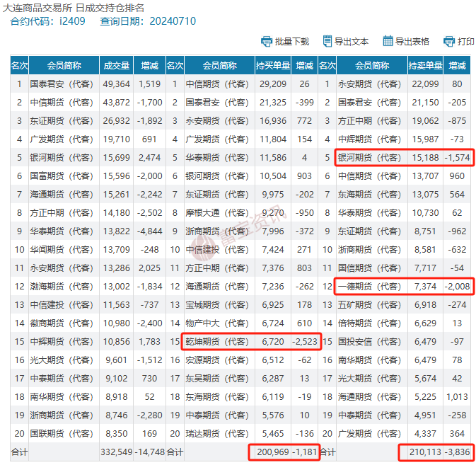Click change value -1,574
The image size is (476, 465).
(457, 158)
